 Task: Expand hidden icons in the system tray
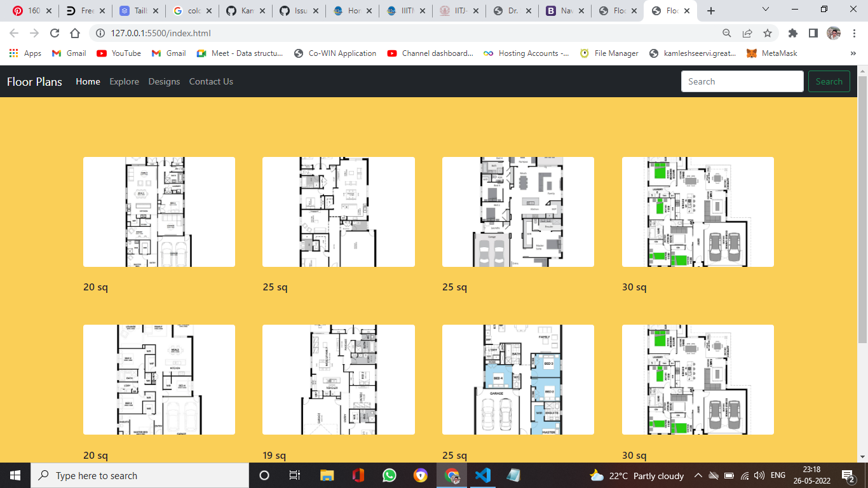click(x=698, y=475)
